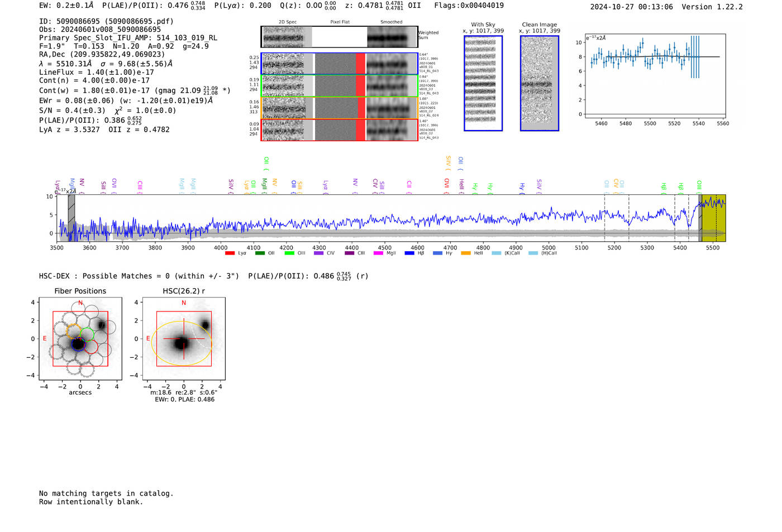The image size is (782, 532).
Task: Click the Fiber Positions image
Action: pyautogui.click(x=80, y=338)
